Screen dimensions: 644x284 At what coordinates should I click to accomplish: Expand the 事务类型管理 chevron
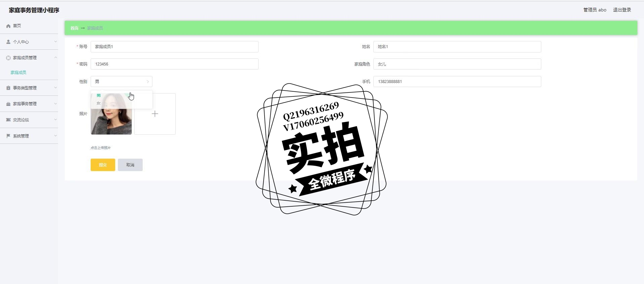click(x=55, y=88)
